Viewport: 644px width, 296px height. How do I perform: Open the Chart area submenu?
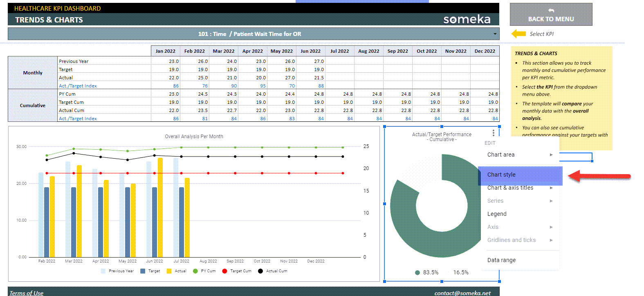coord(520,155)
